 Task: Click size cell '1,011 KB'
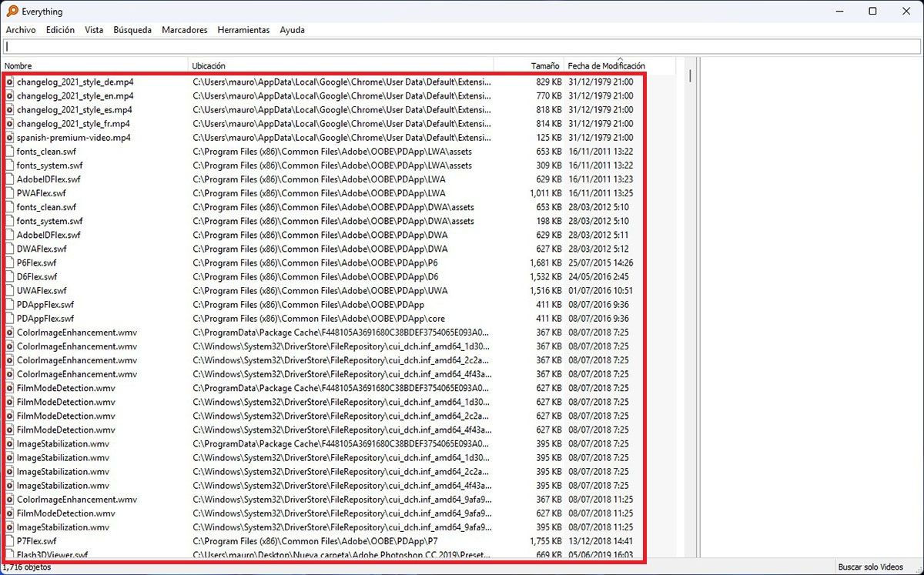pyautogui.click(x=546, y=193)
